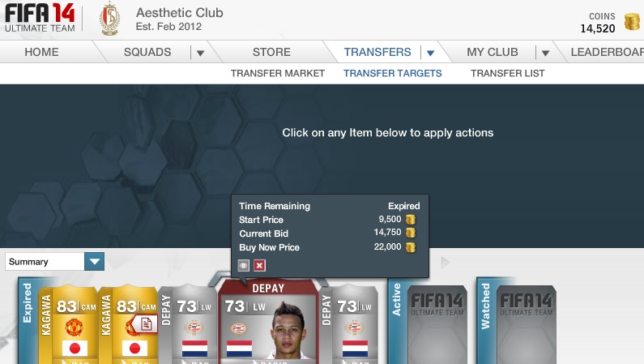Click the note icon on second Kagawa card
Viewport: 644px width, 364px height.
(x=146, y=324)
